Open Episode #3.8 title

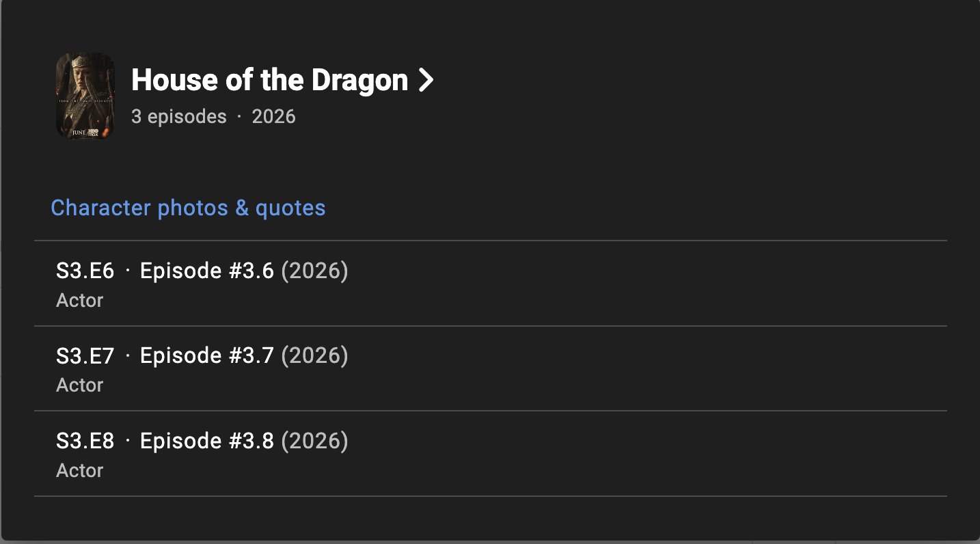tap(207, 441)
